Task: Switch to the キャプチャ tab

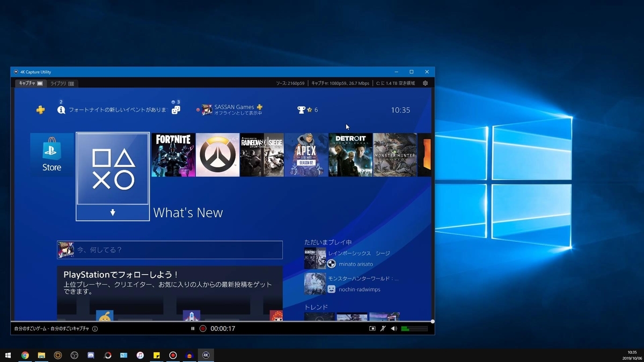Action: coord(30,83)
